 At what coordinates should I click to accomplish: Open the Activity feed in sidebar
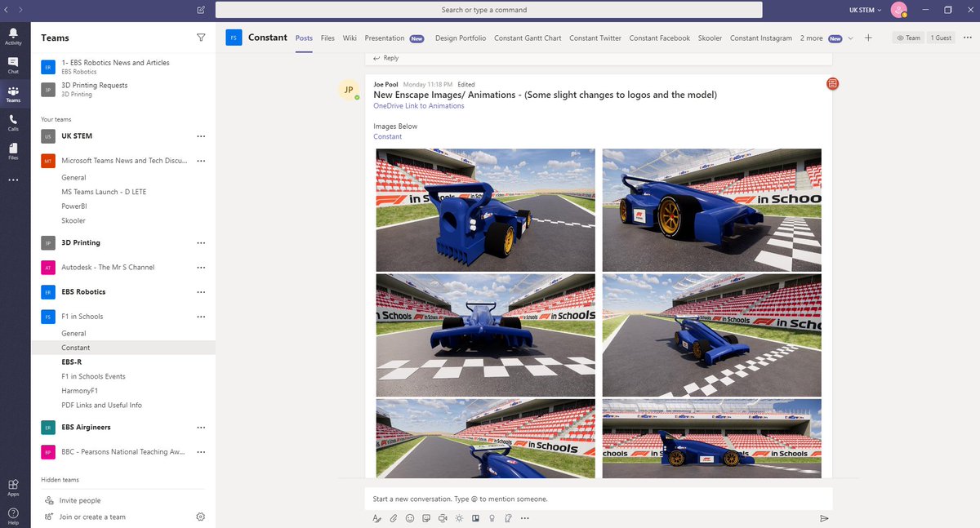click(x=13, y=35)
